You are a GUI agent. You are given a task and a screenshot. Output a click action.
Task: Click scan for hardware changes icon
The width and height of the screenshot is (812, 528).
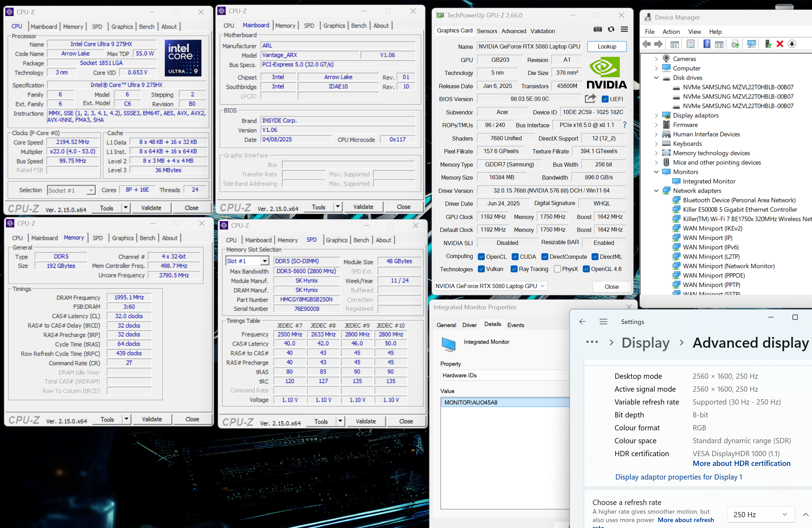click(x=752, y=44)
